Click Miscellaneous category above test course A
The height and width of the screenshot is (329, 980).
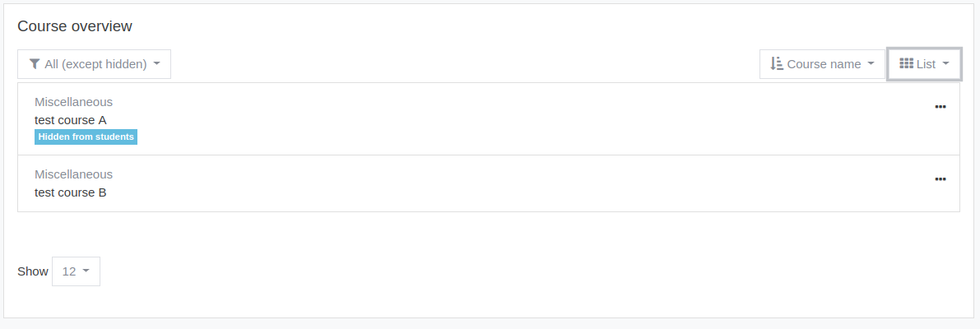[74, 102]
